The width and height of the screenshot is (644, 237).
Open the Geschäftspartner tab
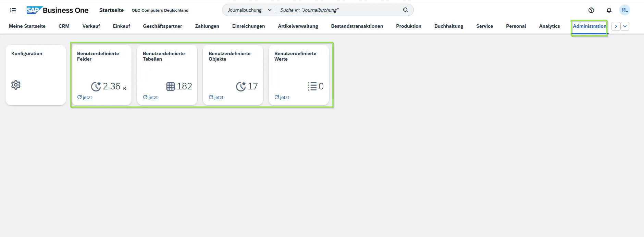pyautogui.click(x=162, y=26)
